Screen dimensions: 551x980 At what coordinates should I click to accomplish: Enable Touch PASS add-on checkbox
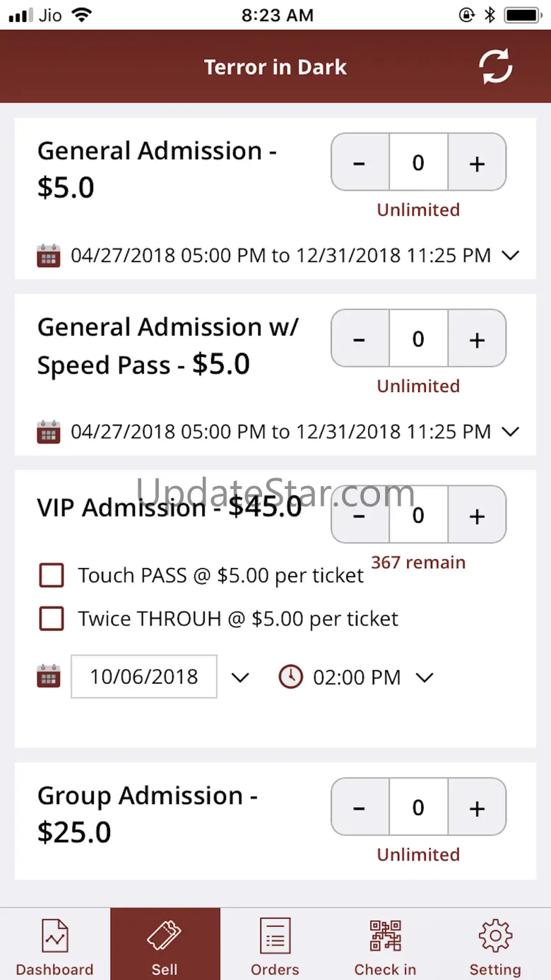(52, 576)
